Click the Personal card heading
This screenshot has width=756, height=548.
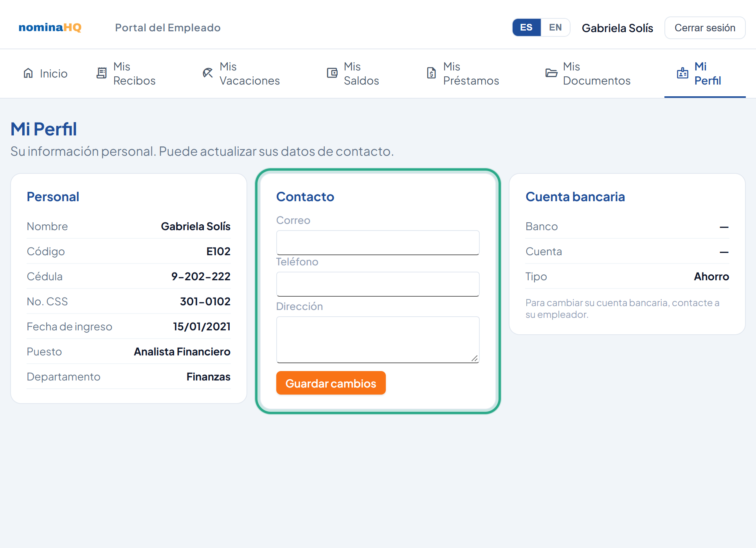click(53, 196)
